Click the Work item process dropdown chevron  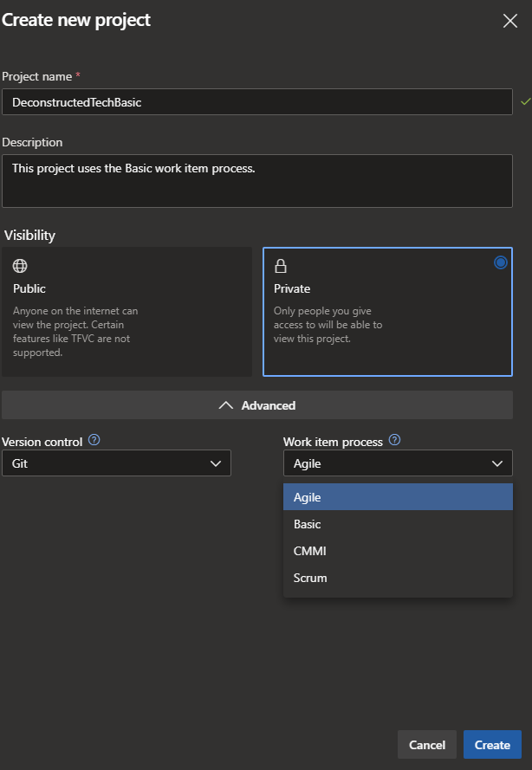(x=497, y=463)
